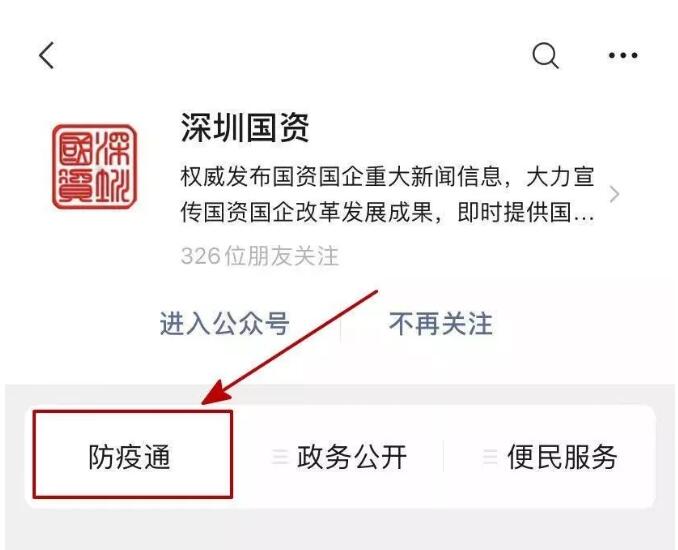This screenshot has width=678, height=550.
Task: Open the 防疫通 menu item
Action: tap(130, 457)
